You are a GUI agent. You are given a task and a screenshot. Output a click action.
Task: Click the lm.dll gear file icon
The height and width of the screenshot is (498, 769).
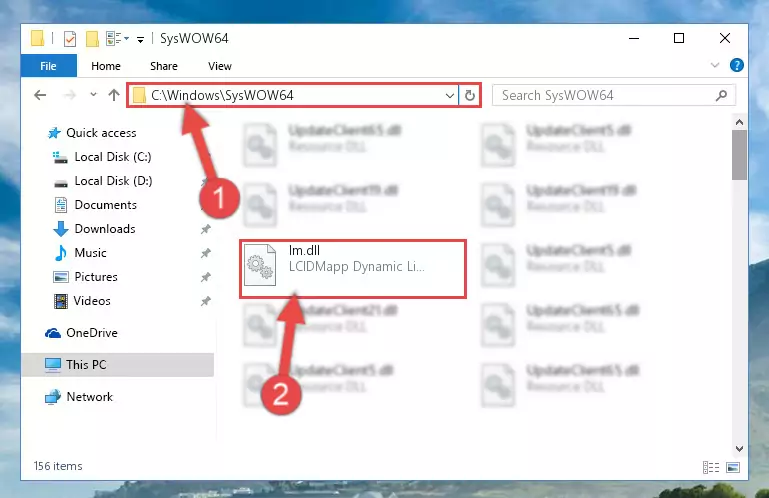[x=260, y=265]
